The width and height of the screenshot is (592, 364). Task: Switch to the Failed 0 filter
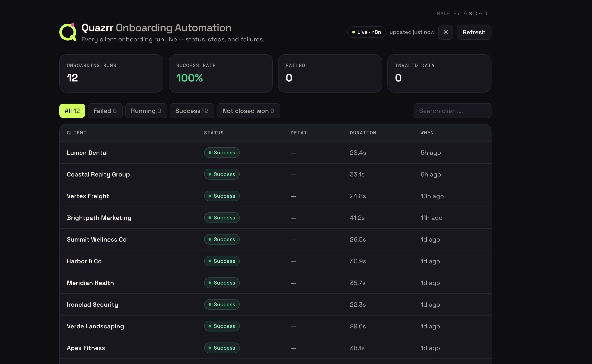105,111
